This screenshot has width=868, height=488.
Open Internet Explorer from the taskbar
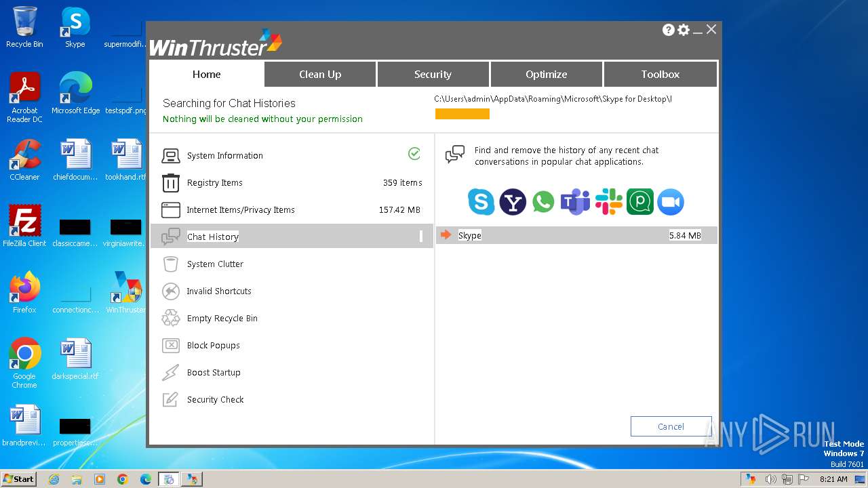(x=54, y=479)
